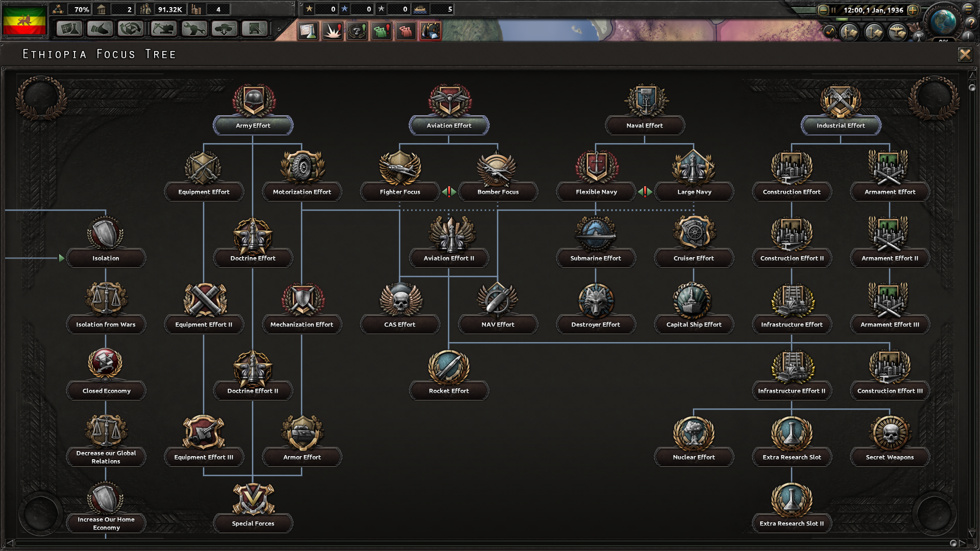Screen dimensions: 980x551
Task: Open the main menu hamburger icon
Action: point(968,8)
